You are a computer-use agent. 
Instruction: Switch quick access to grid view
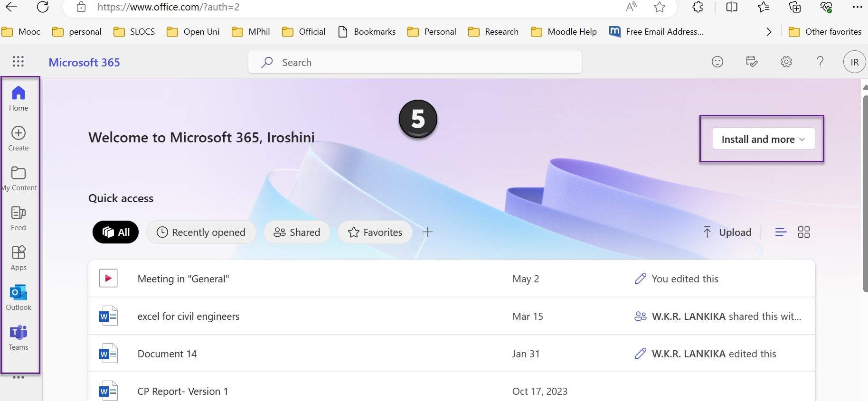[804, 232]
